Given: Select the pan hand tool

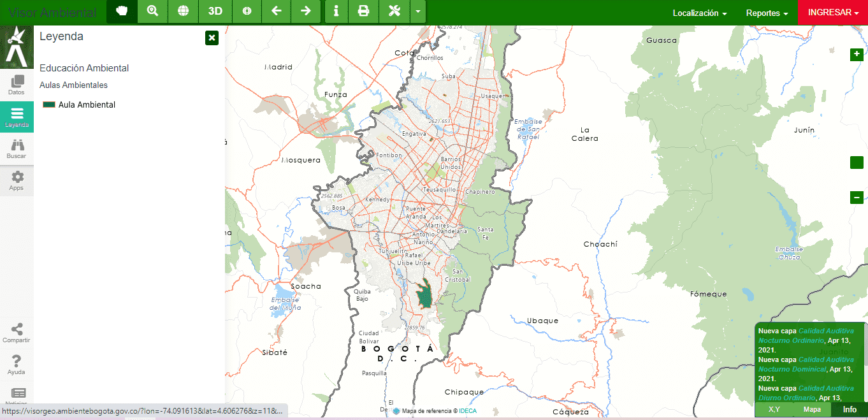Looking at the screenshot, I should coord(122,11).
